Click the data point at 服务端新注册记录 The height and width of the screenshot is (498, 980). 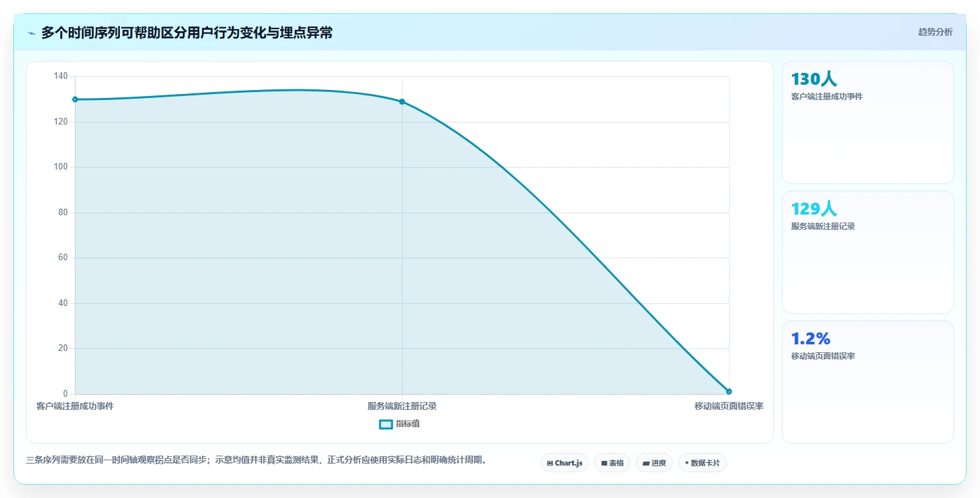402,101
